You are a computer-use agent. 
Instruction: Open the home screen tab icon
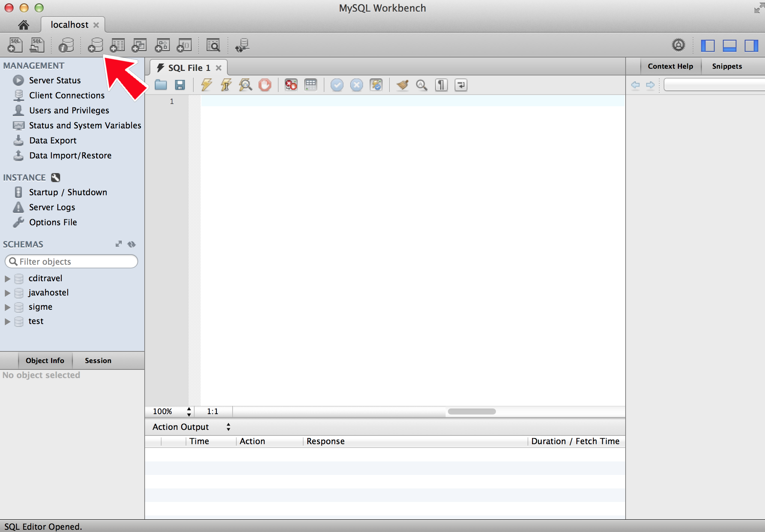pos(23,25)
